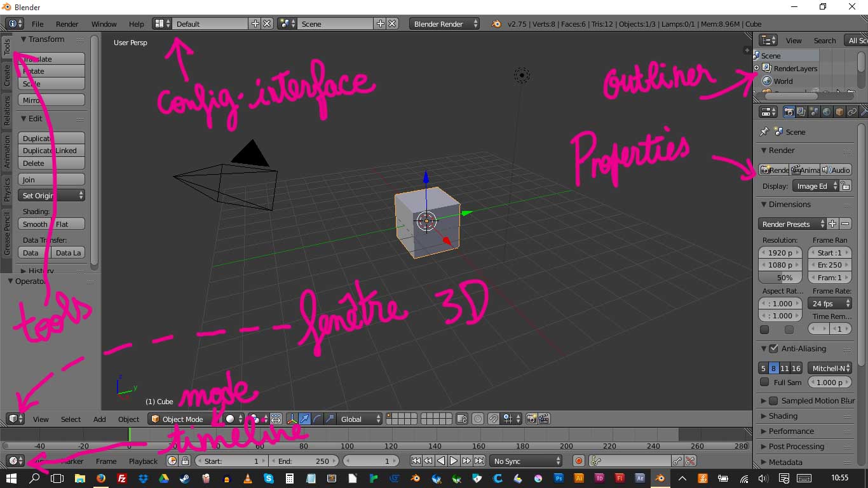The height and width of the screenshot is (488, 868).
Task: Click the viewport screenshot camera icon
Action: click(532, 419)
